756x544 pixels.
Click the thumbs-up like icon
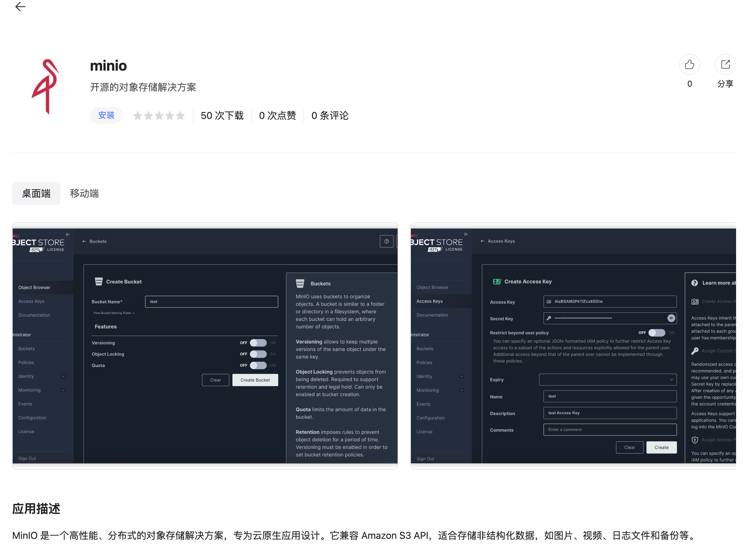(x=689, y=64)
